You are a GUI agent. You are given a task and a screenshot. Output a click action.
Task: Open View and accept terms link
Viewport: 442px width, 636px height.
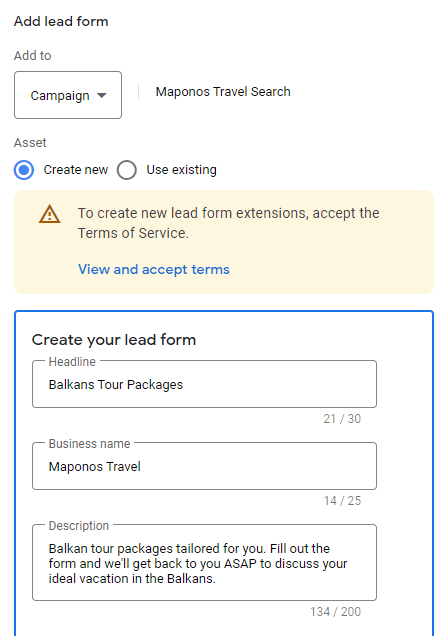coord(154,269)
